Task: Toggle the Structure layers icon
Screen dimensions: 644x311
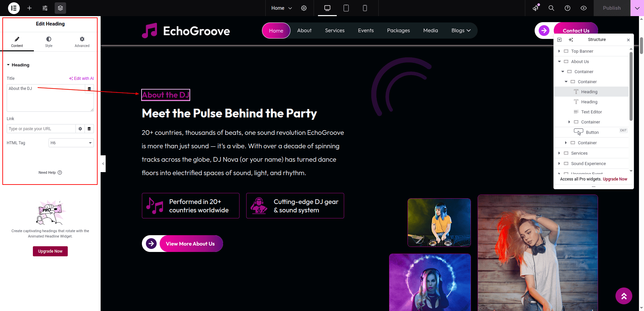Action: click(60, 8)
